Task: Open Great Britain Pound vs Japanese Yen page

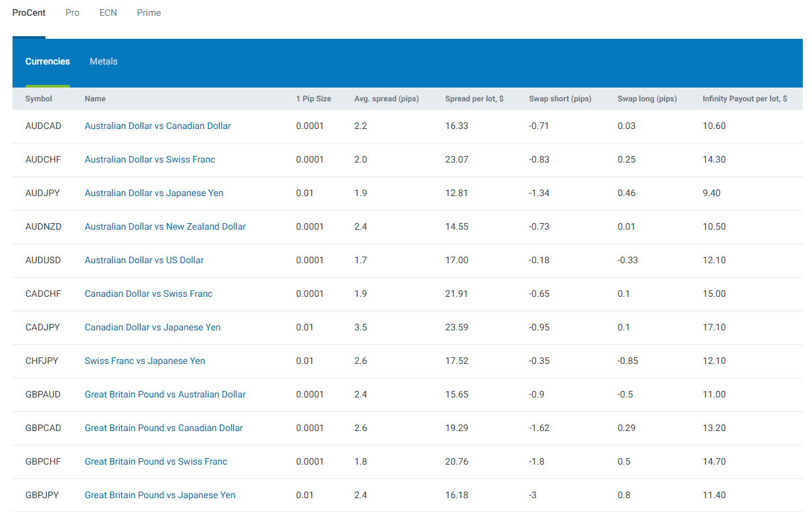Action: pos(159,495)
